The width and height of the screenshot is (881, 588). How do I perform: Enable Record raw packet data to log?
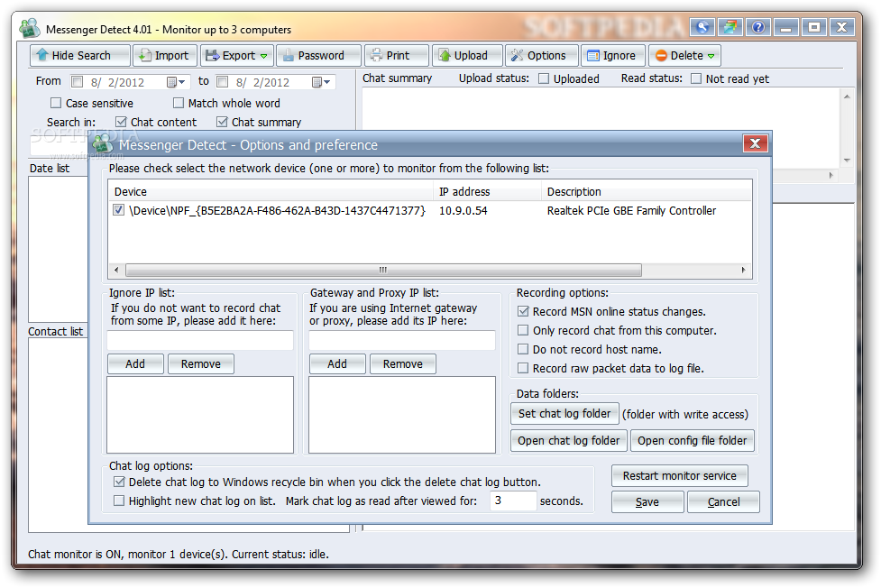point(523,368)
